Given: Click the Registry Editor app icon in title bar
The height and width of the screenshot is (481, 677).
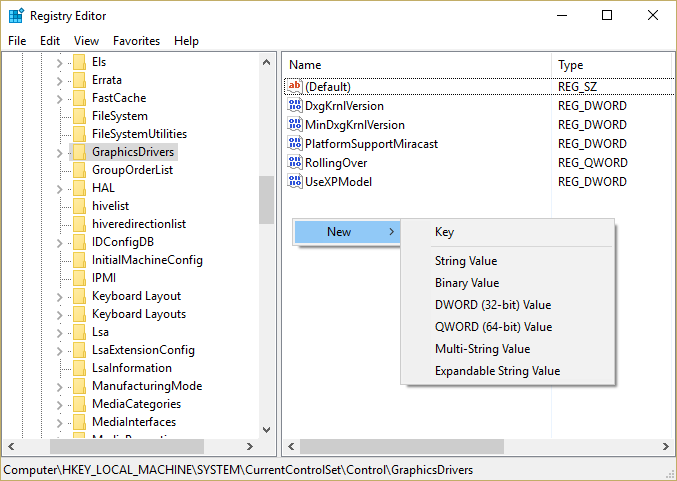Looking at the screenshot, I should coord(16,16).
